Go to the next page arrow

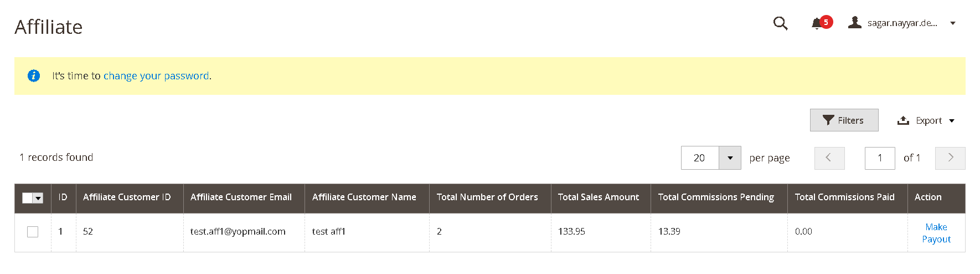coord(950,158)
